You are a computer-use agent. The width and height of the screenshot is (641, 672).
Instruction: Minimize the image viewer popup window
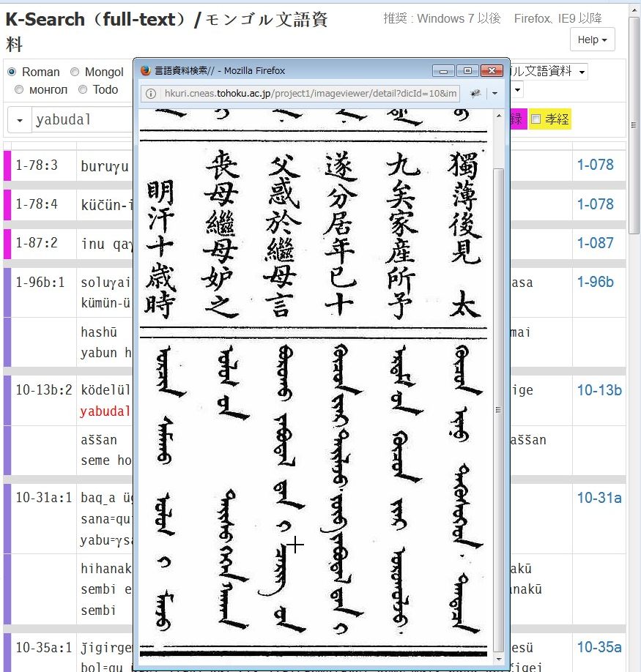coord(443,70)
